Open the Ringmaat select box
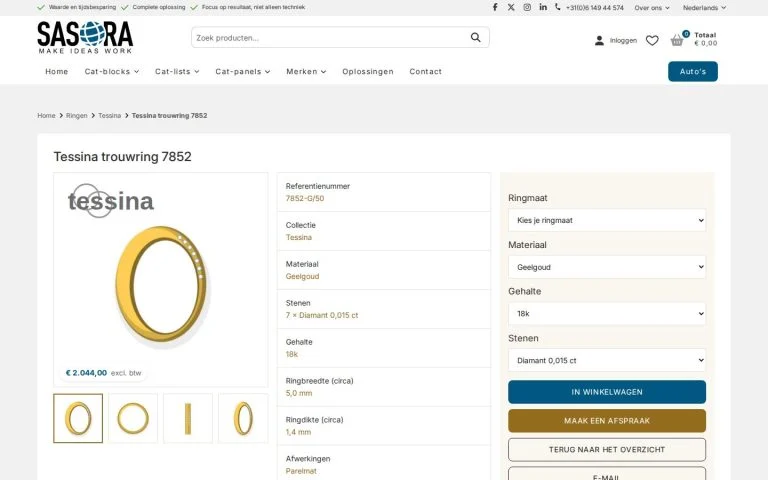This screenshot has height=480, width=768. [607, 220]
